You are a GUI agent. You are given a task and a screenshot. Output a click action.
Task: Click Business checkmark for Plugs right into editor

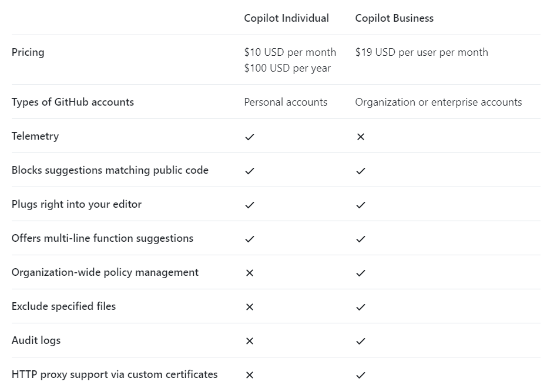click(361, 205)
